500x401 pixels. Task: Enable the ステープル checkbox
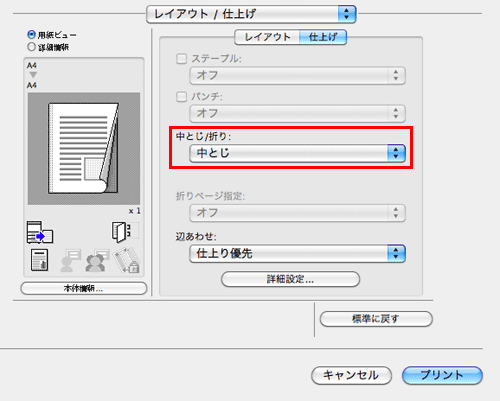pos(181,59)
